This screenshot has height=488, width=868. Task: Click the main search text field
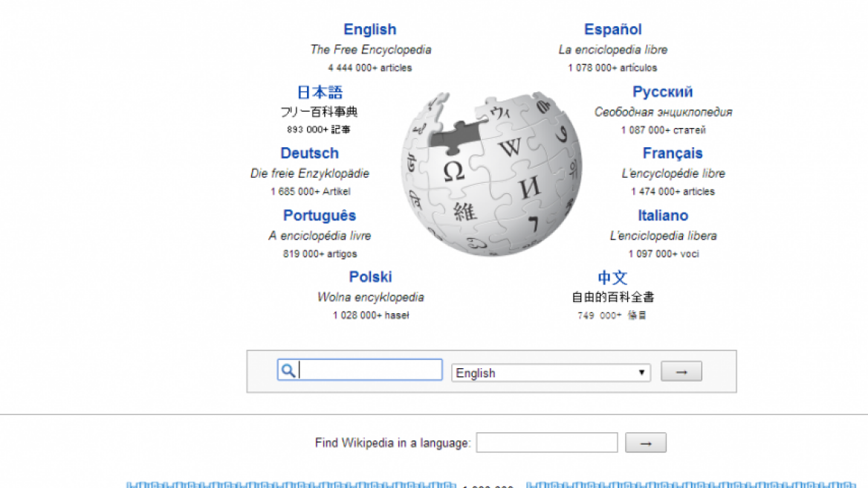(369, 370)
